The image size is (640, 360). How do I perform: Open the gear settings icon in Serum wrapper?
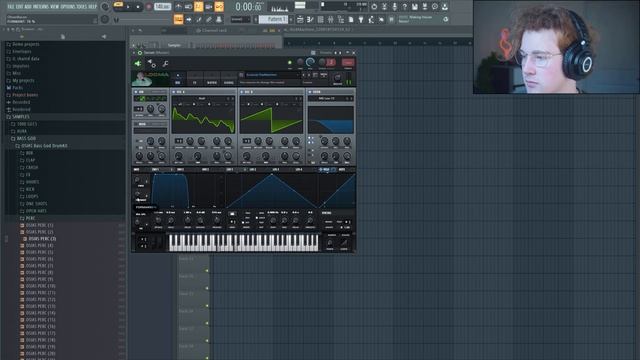151,63
